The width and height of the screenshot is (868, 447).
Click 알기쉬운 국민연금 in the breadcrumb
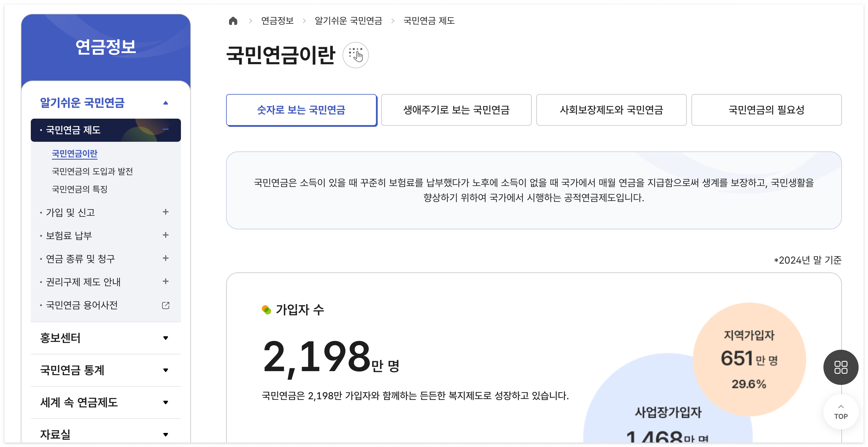(348, 21)
